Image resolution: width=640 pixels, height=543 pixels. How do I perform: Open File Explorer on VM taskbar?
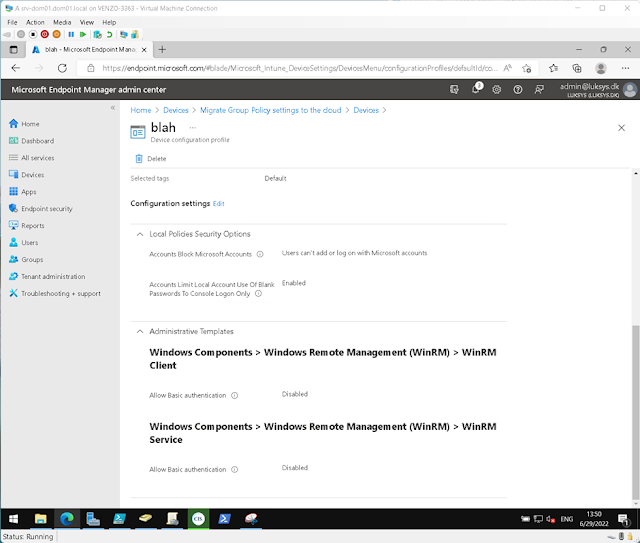point(40,519)
